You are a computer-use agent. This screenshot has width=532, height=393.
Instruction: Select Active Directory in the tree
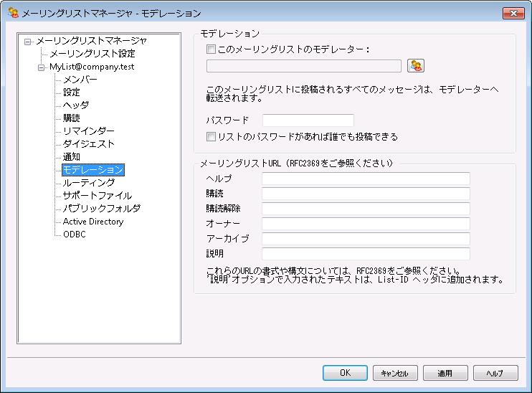(92, 222)
